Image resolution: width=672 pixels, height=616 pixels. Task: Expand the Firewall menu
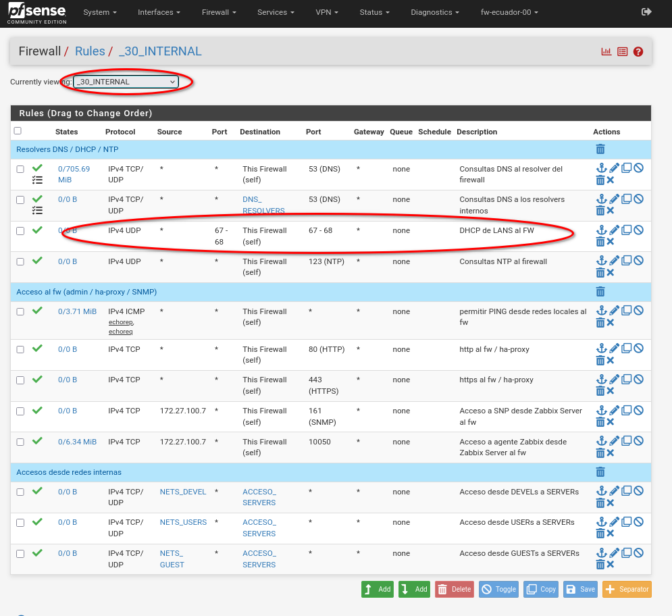tap(219, 12)
